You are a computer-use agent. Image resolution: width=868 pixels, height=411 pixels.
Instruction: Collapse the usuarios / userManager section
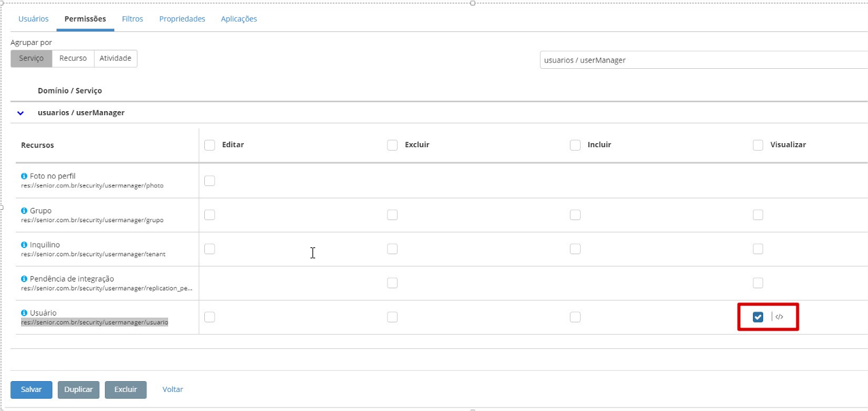coord(20,113)
